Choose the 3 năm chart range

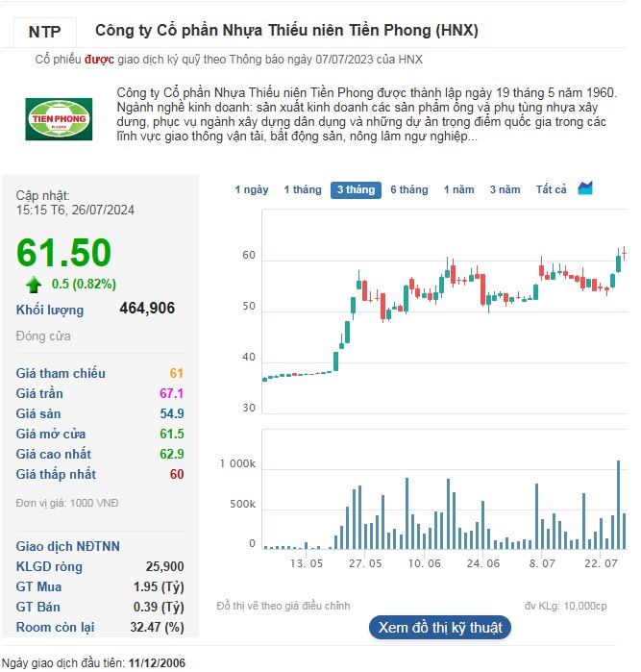pyautogui.click(x=505, y=190)
